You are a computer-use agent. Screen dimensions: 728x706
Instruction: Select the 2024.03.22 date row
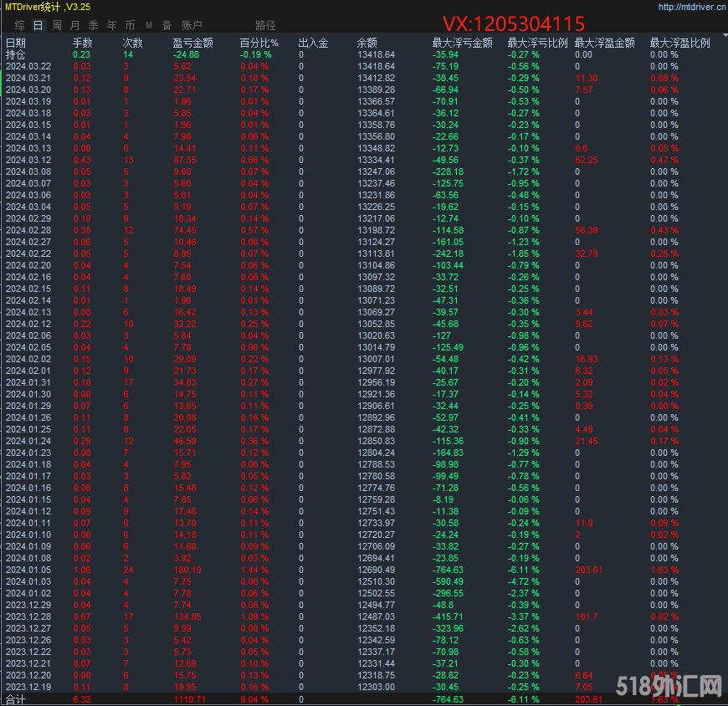pos(28,66)
